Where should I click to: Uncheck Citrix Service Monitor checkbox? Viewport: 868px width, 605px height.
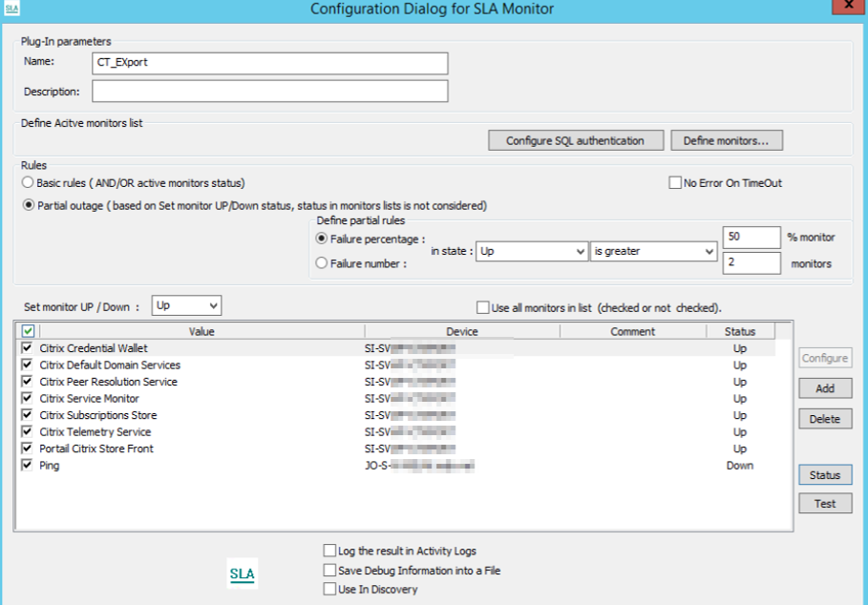27,398
